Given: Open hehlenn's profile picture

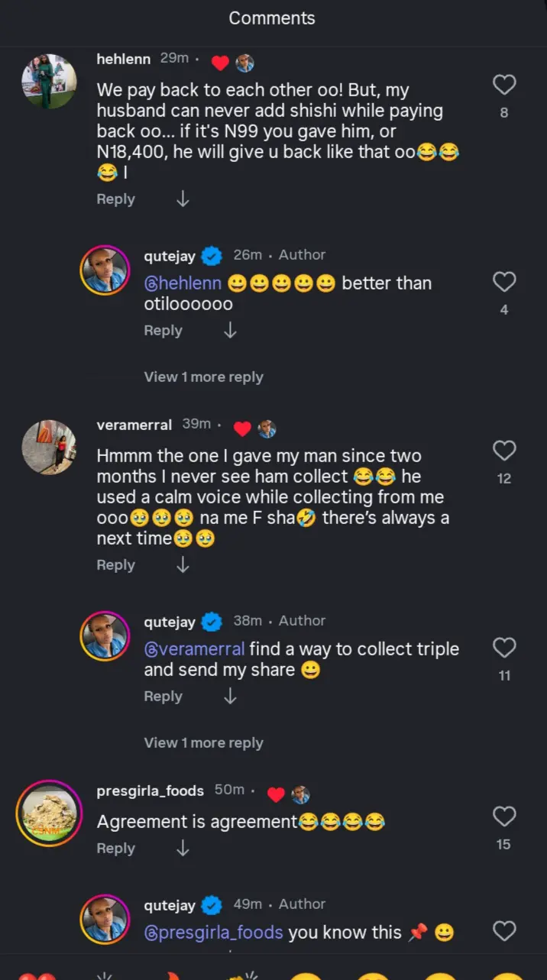Looking at the screenshot, I should click(49, 82).
